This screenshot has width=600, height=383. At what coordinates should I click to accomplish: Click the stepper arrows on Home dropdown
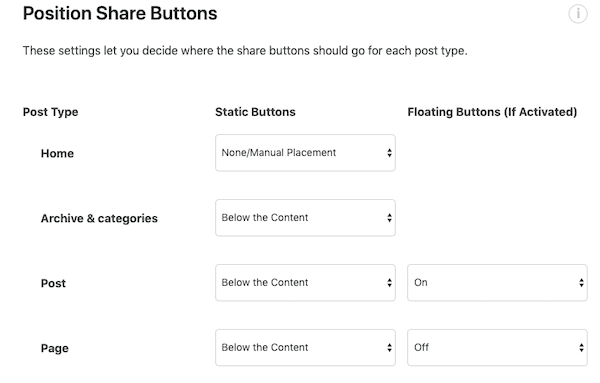pyautogui.click(x=389, y=153)
